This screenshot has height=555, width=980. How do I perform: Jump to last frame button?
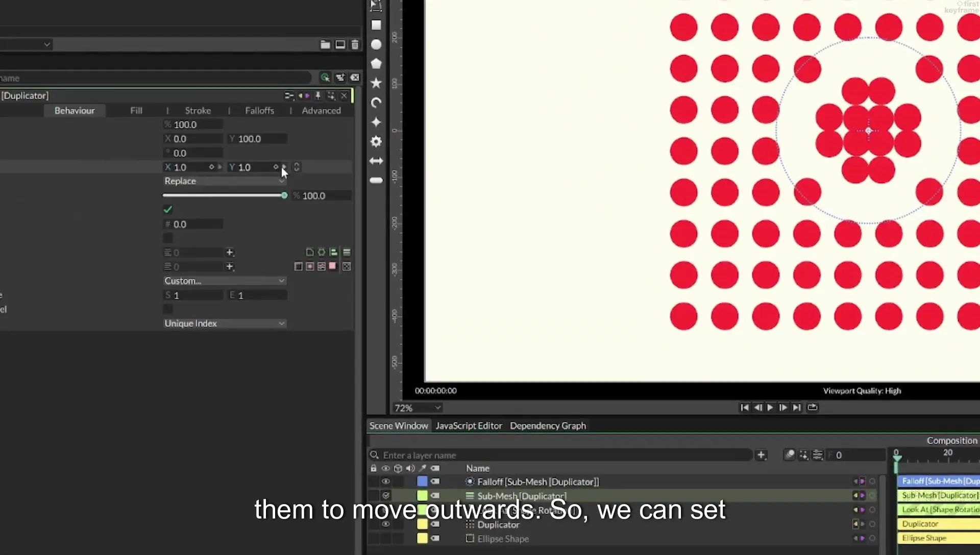(x=796, y=407)
